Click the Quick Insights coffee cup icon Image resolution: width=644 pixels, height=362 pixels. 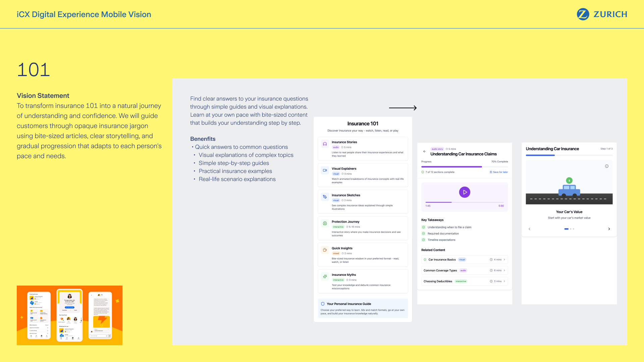pos(325,250)
